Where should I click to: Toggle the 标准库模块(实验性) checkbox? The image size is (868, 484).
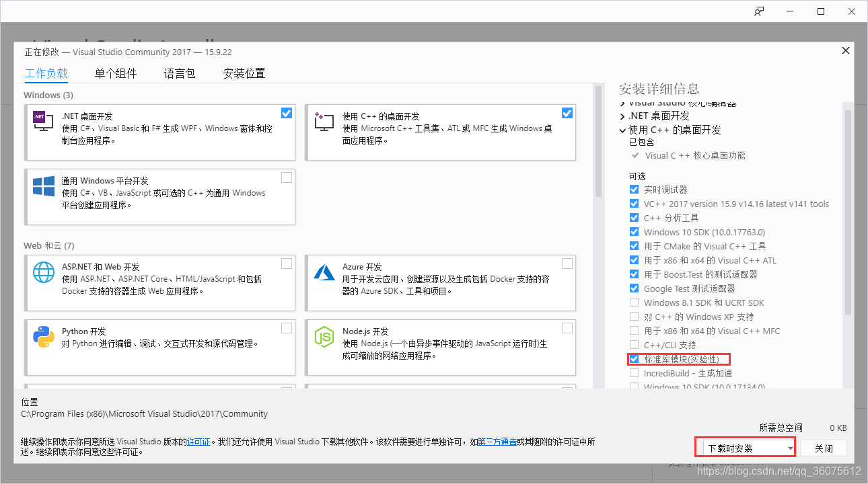(x=634, y=359)
